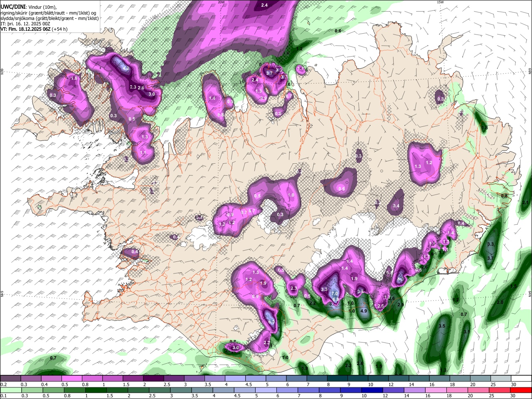This screenshot has height=399, width=532.
Task: Click the darkest purple 2 swatch in upper legend
Action: [x=153, y=379]
